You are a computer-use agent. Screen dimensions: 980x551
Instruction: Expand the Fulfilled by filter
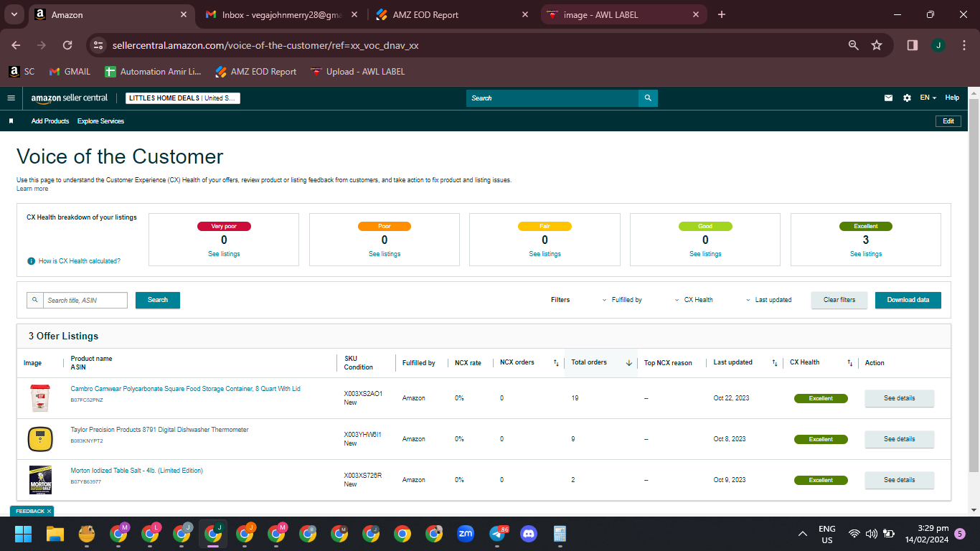[622, 300]
